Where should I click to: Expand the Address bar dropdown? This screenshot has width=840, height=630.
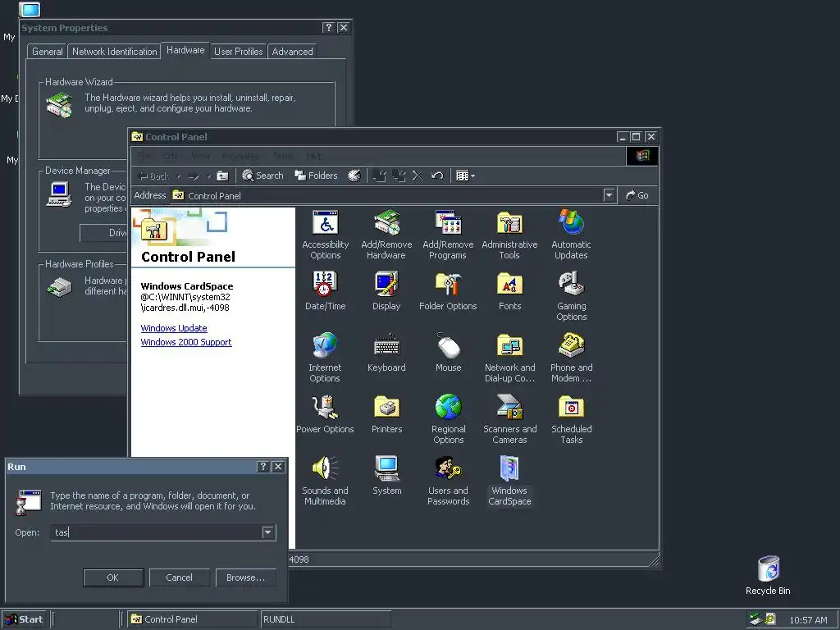[x=609, y=195]
